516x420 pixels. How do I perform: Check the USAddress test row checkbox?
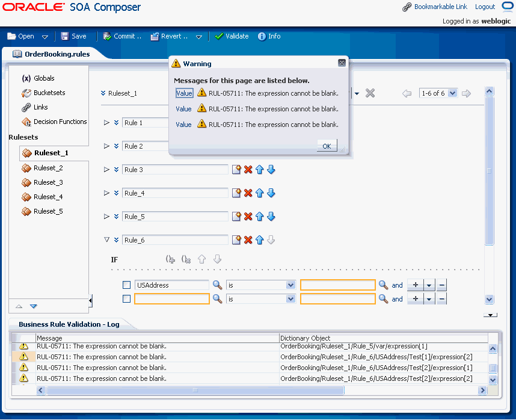[x=126, y=285]
